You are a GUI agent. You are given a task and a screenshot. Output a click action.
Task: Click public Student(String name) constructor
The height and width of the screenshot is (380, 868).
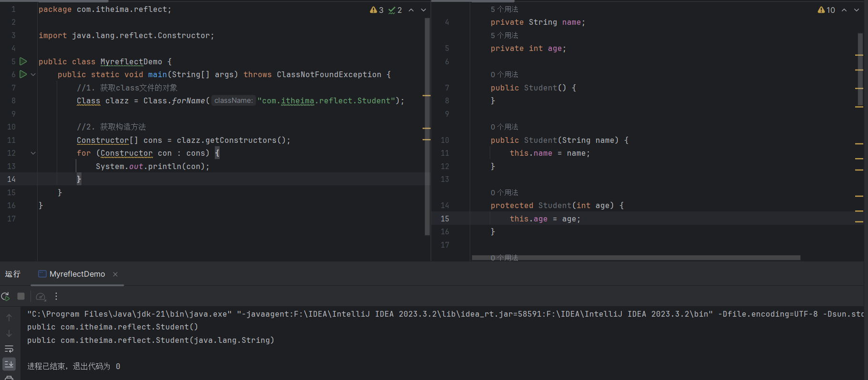(559, 140)
